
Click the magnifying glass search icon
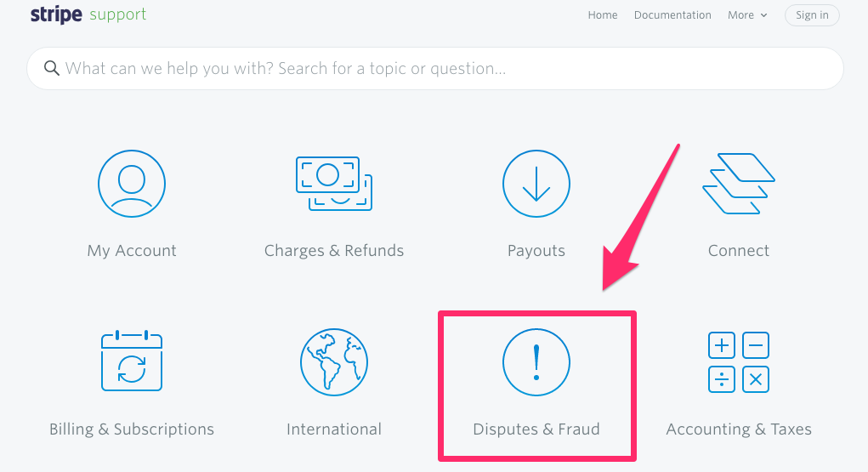tap(52, 68)
